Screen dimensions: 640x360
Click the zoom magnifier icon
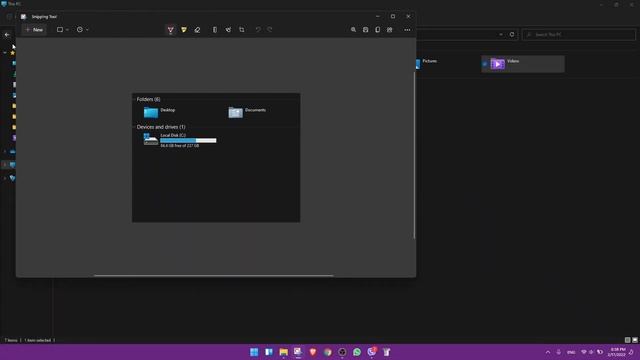tap(353, 30)
